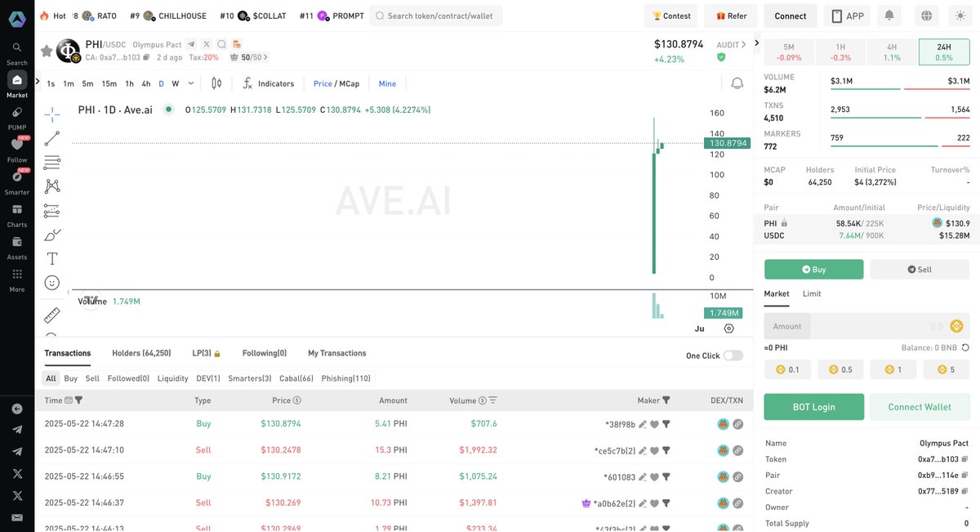Open transaction link for *38f98b row

tap(737, 424)
